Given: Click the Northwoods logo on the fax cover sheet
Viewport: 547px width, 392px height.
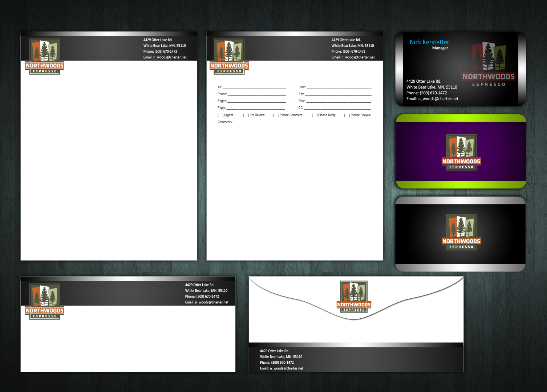Looking at the screenshot, I should click(x=229, y=57).
